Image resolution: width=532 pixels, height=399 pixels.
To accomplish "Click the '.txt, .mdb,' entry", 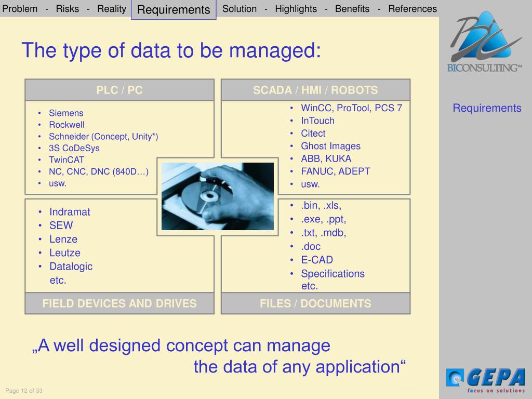I will pos(323,233).
